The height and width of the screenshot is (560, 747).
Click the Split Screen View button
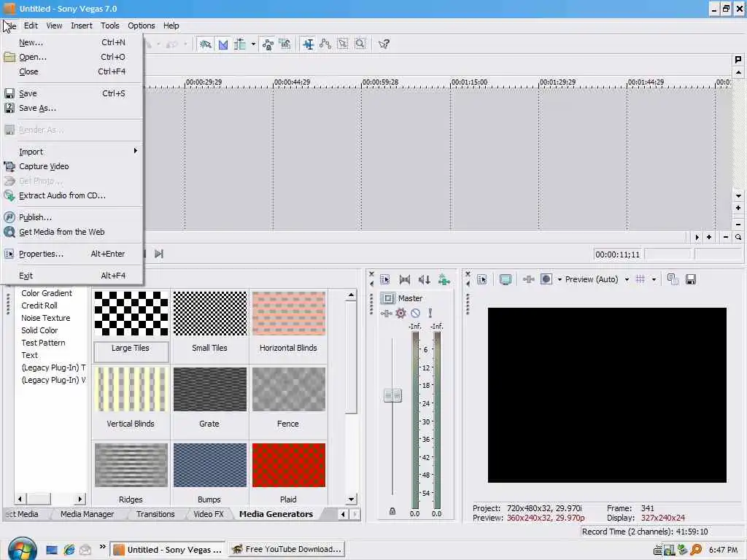546,279
